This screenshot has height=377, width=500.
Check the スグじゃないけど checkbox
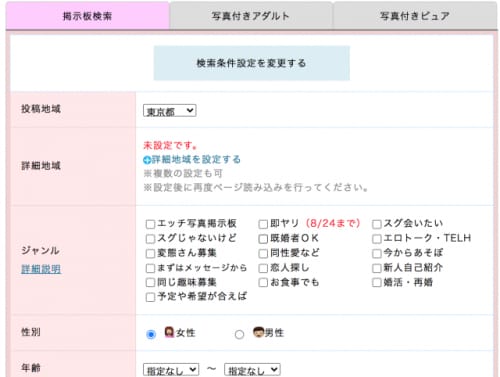point(150,239)
